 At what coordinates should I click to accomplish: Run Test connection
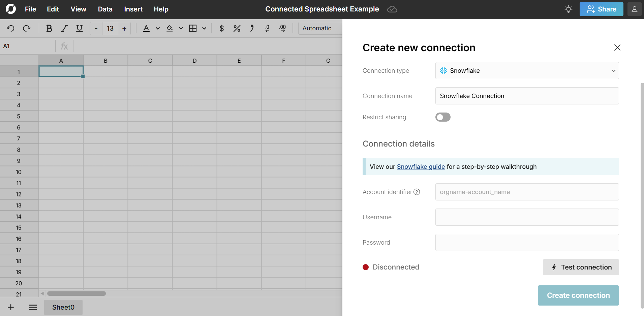[581, 267]
